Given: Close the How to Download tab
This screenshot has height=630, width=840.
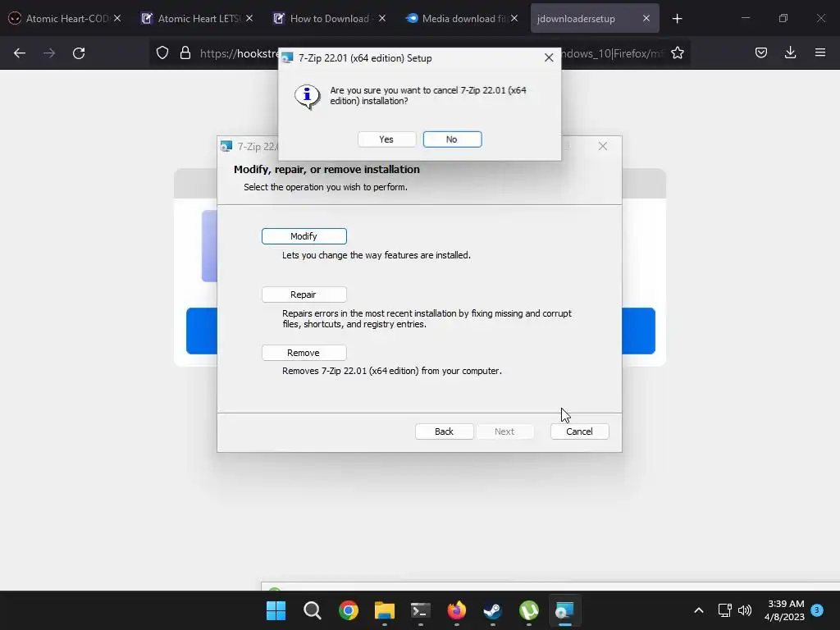Looking at the screenshot, I should (381, 18).
